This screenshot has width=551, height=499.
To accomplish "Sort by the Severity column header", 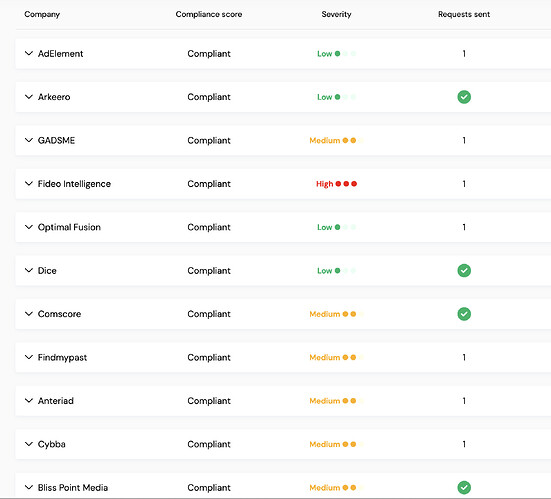I will coord(336,14).
